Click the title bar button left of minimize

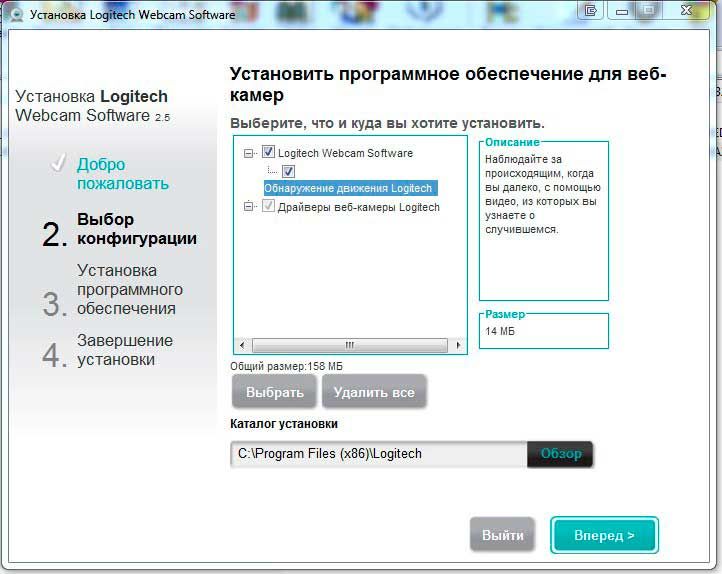[x=591, y=10]
